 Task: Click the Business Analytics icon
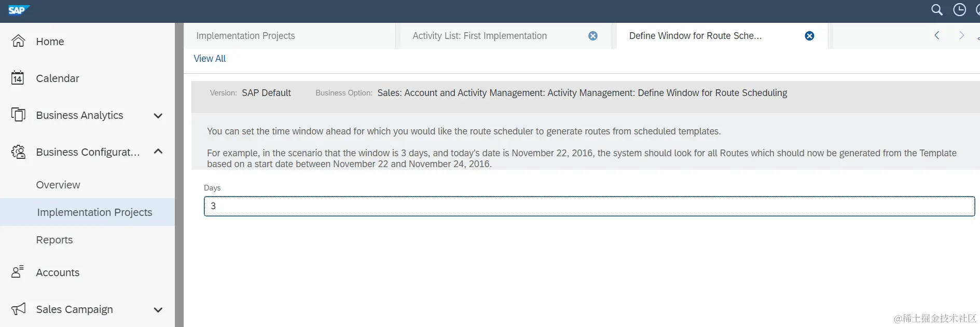(x=18, y=115)
